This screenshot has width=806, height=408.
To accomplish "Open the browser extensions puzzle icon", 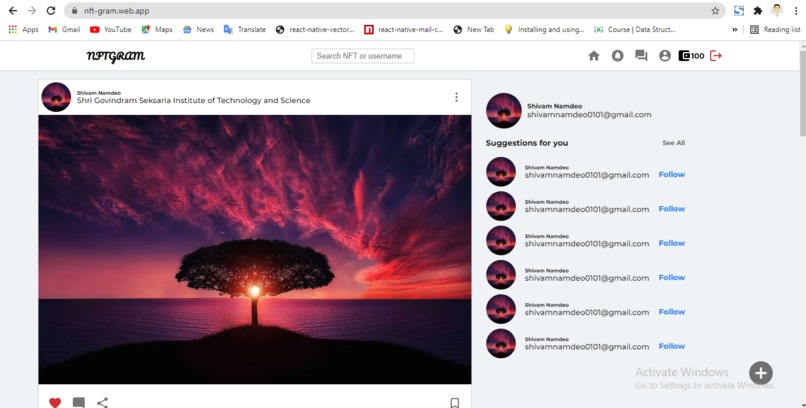I will 758,11.
